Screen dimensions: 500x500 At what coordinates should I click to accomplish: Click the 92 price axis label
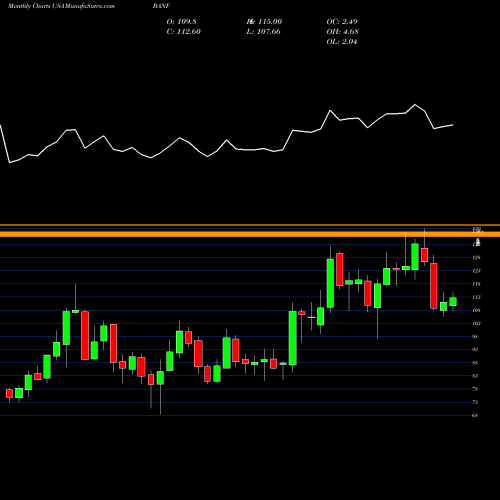(x=475, y=350)
